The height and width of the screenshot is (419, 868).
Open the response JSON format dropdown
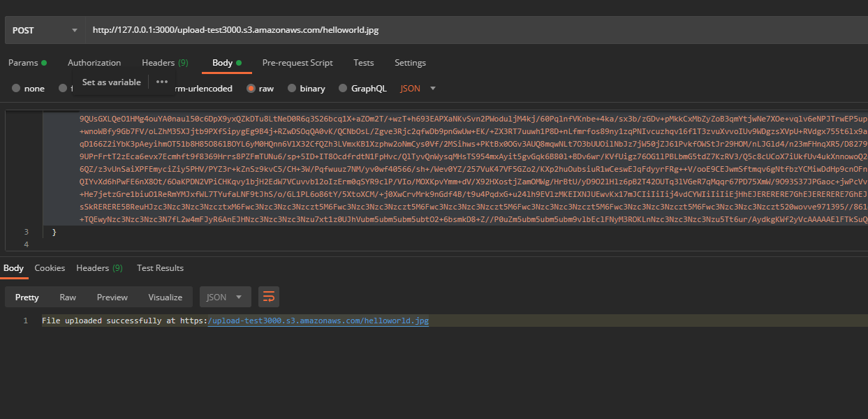coord(225,297)
